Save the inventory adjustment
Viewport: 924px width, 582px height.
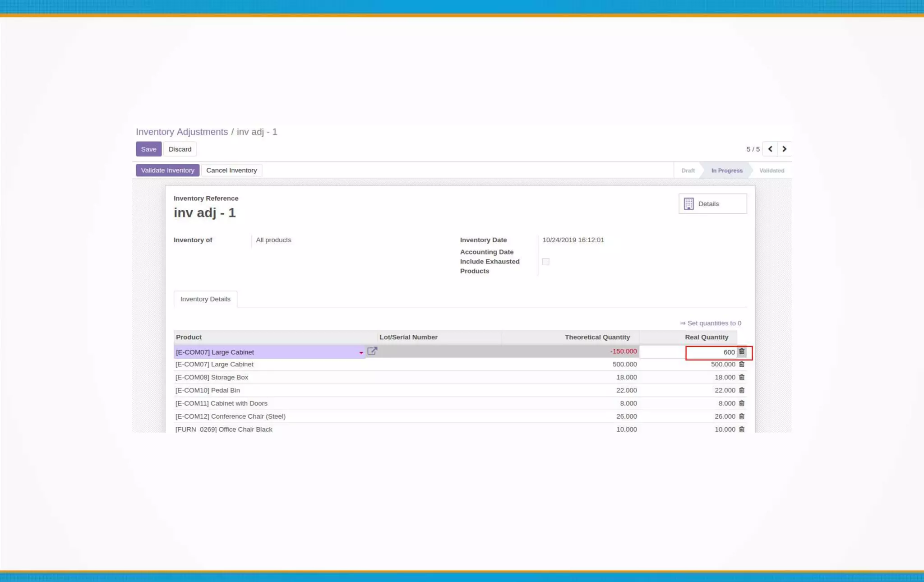148,149
